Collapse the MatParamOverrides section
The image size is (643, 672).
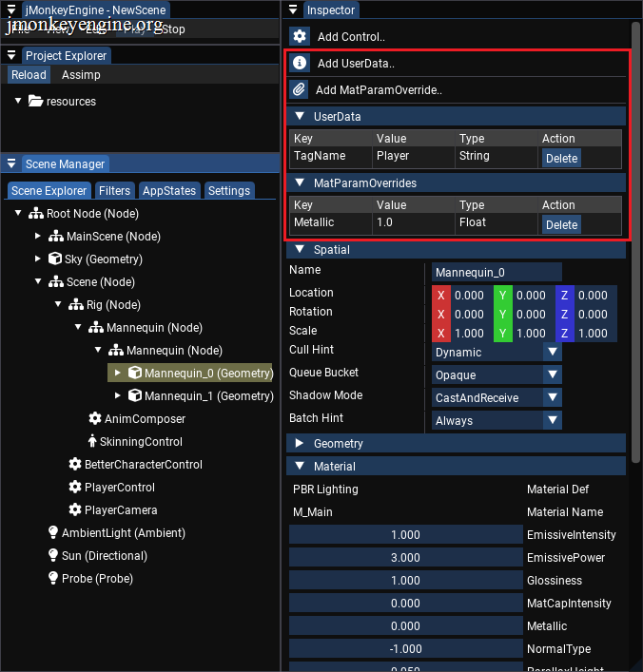click(x=300, y=182)
